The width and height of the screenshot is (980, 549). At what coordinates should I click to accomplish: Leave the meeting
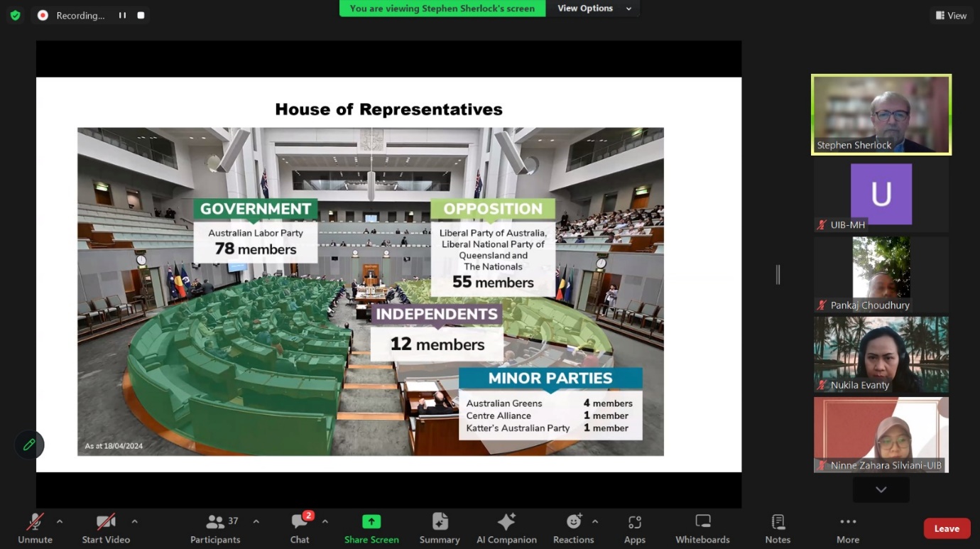click(x=947, y=528)
